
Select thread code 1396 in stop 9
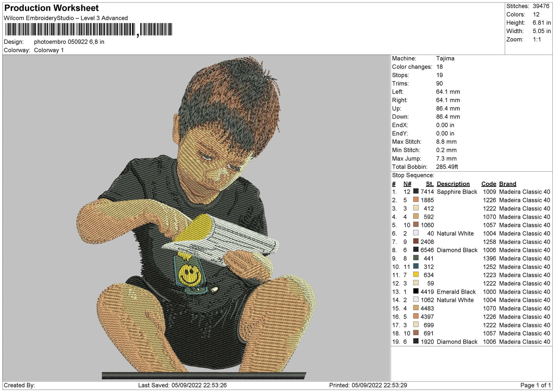tap(489, 259)
